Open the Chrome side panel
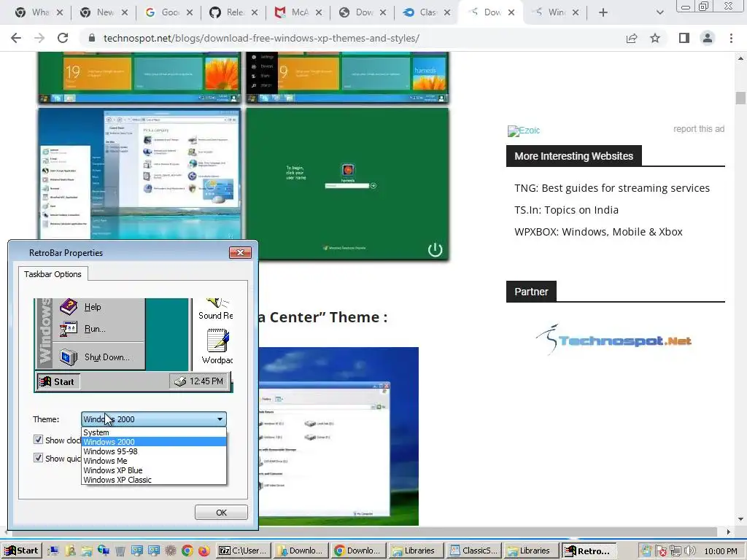 [684, 38]
